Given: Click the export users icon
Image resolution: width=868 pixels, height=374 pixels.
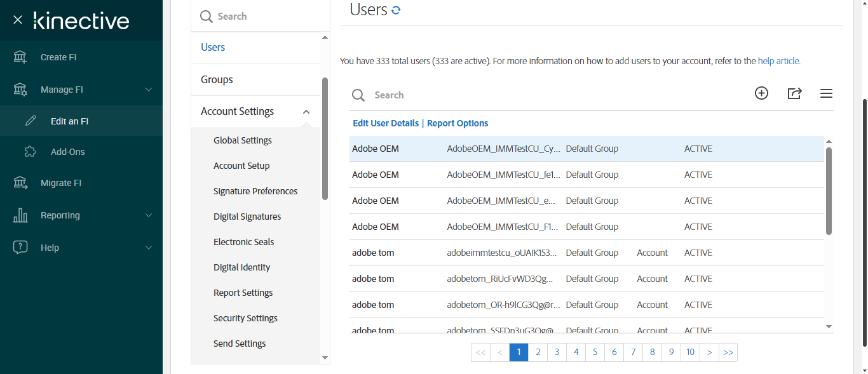Looking at the screenshot, I should (x=794, y=93).
